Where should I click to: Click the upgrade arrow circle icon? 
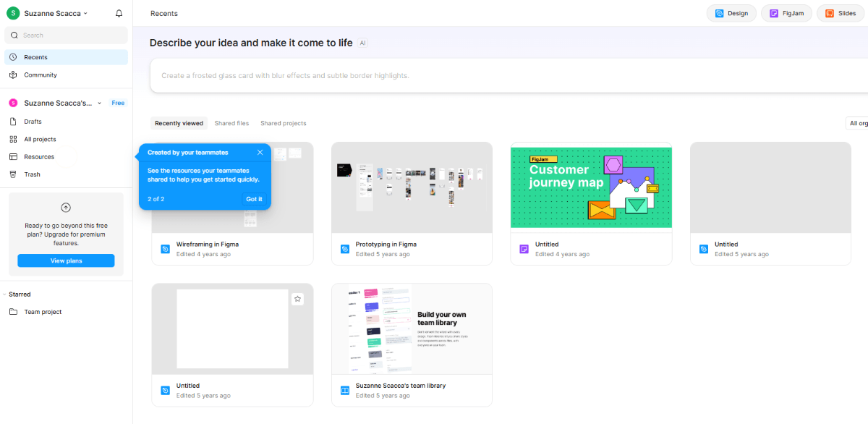pyautogui.click(x=66, y=208)
